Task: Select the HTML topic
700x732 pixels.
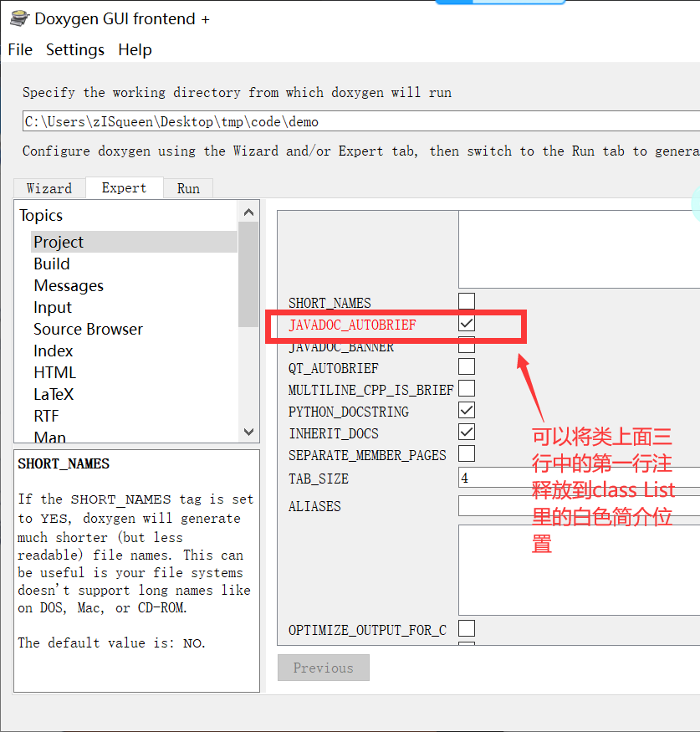Action: pos(54,372)
